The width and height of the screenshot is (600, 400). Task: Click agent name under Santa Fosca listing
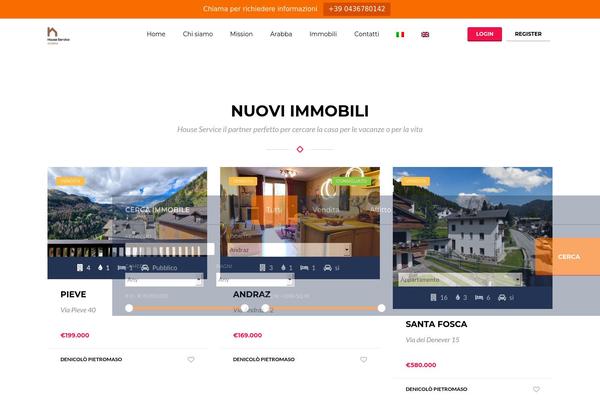(x=436, y=389)
